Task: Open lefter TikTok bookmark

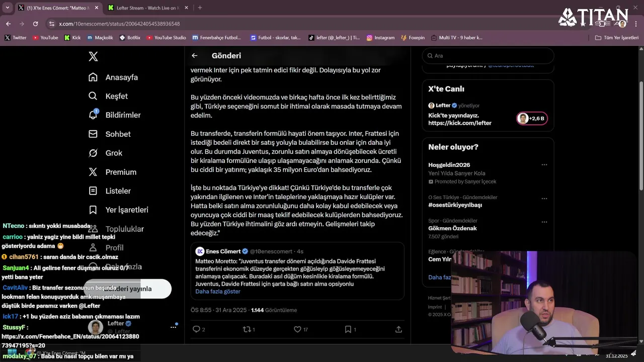Action: pos(334,38)
